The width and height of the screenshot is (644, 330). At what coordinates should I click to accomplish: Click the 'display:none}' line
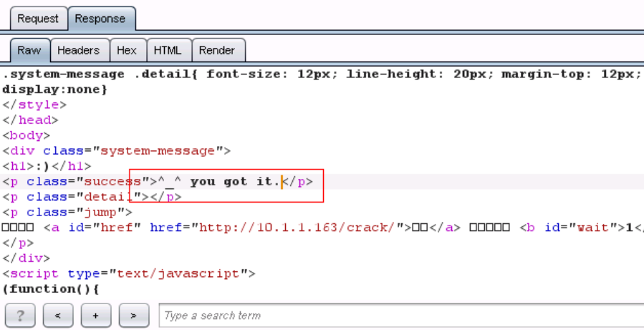54,89
